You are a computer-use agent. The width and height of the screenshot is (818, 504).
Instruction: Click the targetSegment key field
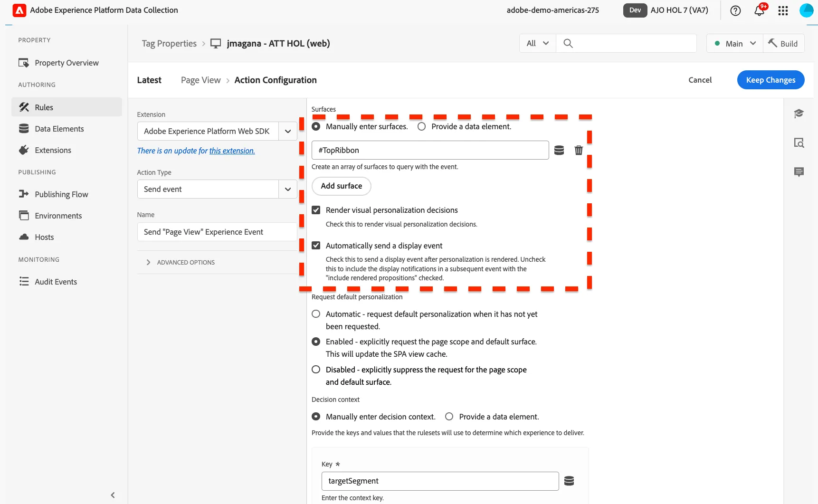point(440,481)
